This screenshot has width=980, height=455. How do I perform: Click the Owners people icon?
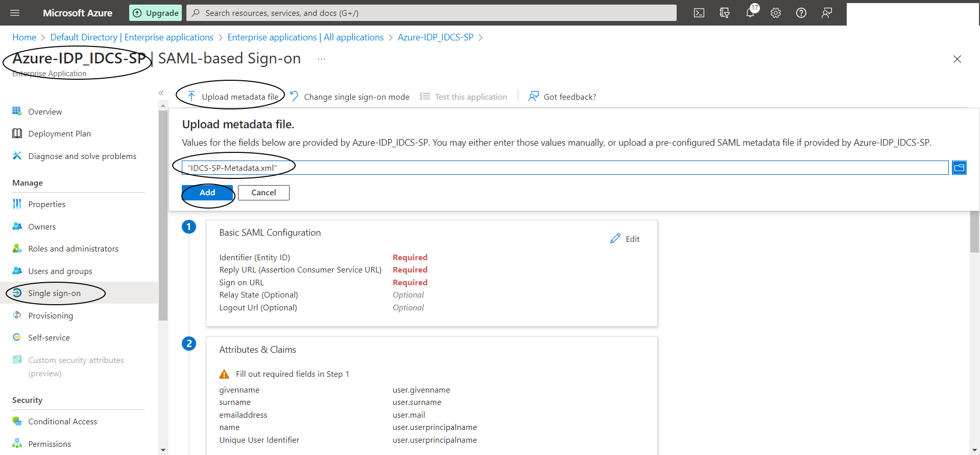tap(17, 226)
